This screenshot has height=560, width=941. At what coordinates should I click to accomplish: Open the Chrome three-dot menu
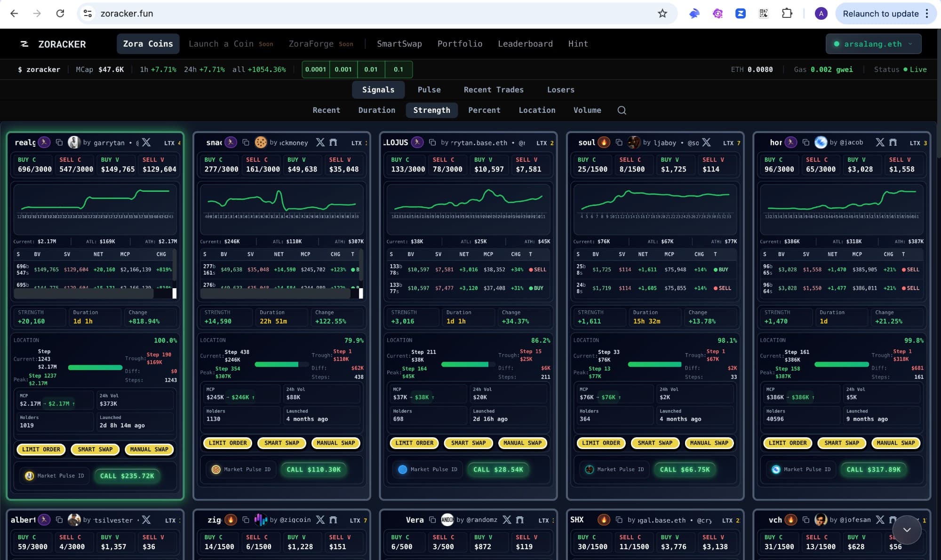927,14
